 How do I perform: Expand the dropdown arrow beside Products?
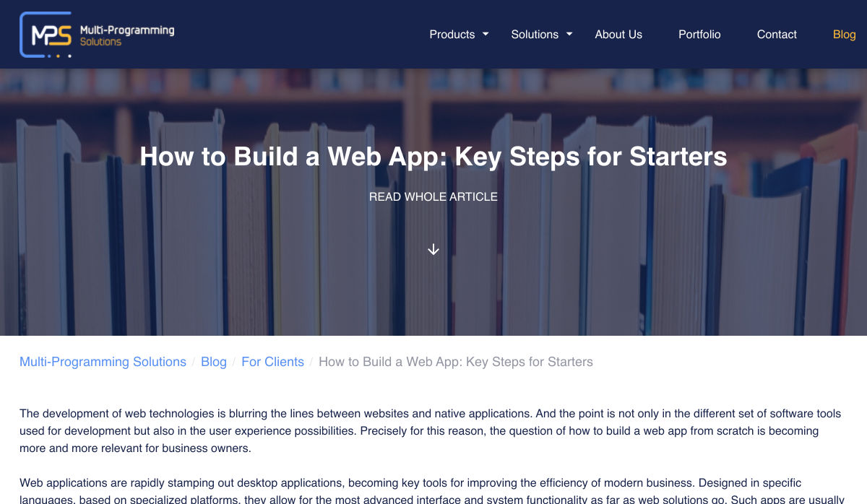pyautogui.click(x=486, y=34)
